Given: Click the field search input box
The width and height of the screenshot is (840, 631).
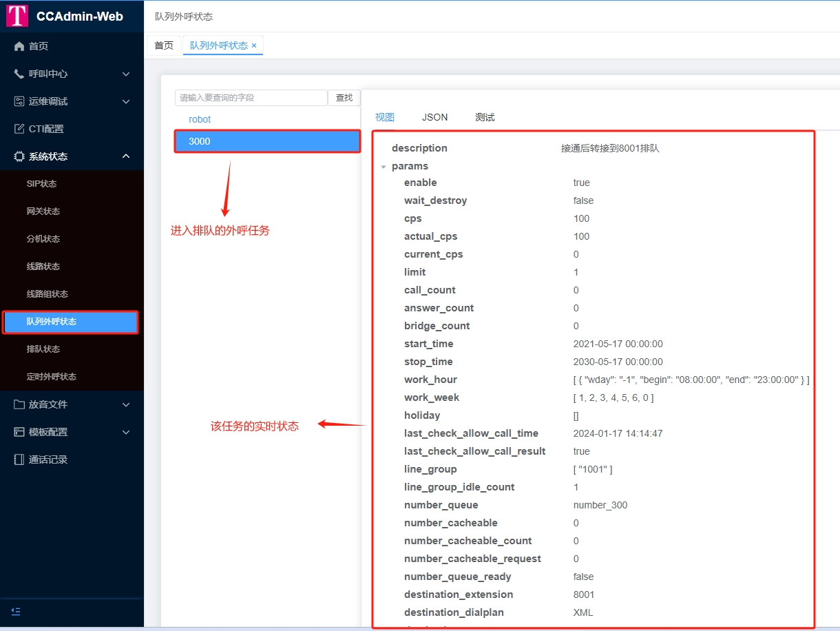Looking at the screenshot, I should pos(251,98).
